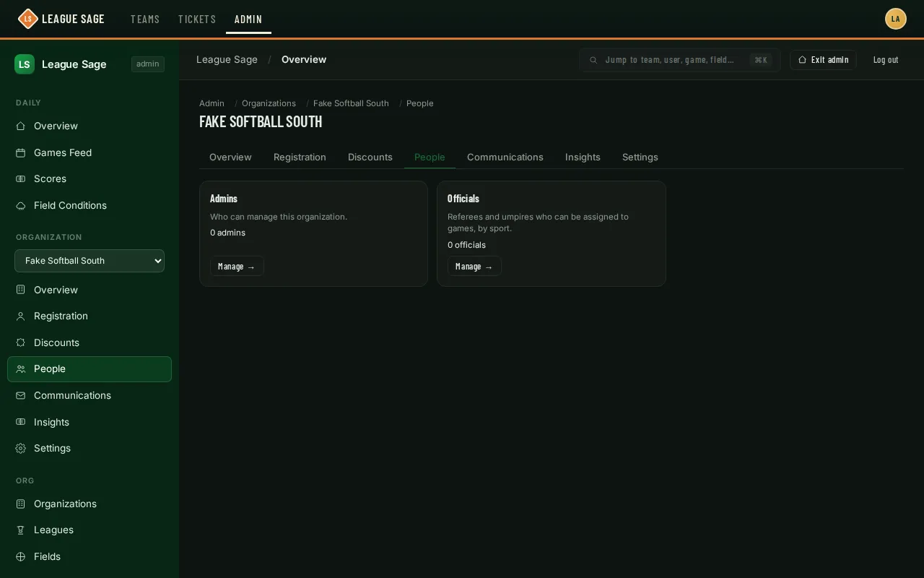924x578 pixels.
Task: Switch to the Registration tab
Action: (x=300, y=158)
